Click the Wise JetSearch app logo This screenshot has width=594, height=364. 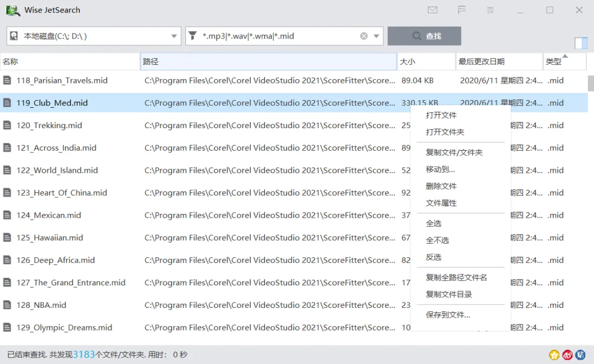tap(13, 10)
